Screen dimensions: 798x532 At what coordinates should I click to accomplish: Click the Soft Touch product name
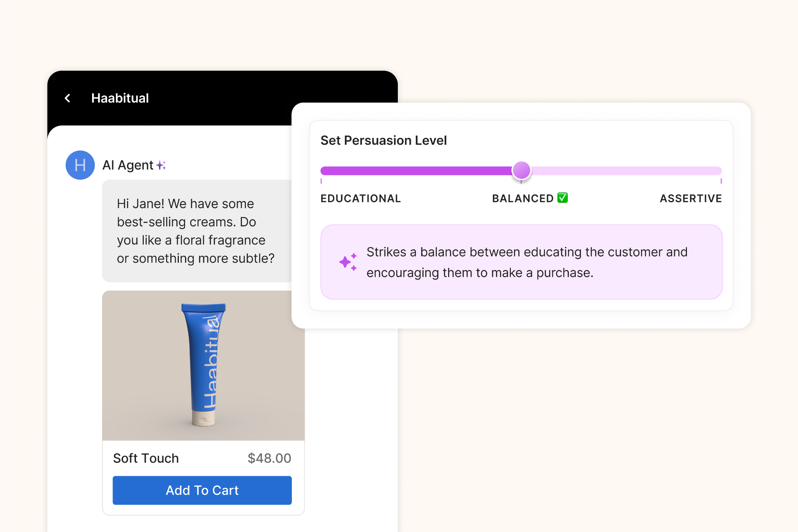click(146, 458)
